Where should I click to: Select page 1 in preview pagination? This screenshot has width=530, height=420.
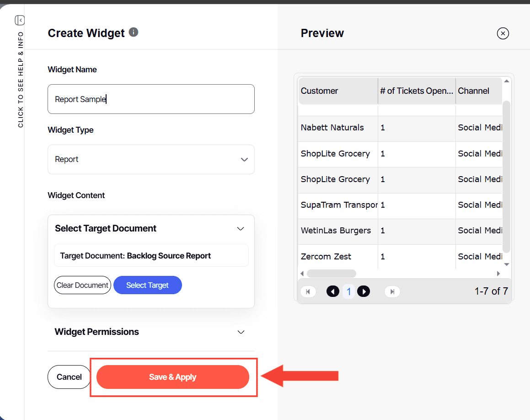[x=348, y=291]
